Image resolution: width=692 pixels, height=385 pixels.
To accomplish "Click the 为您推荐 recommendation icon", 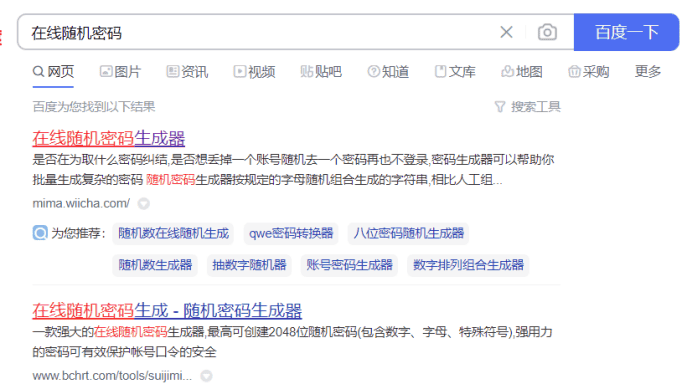I will tap(40, 233).
